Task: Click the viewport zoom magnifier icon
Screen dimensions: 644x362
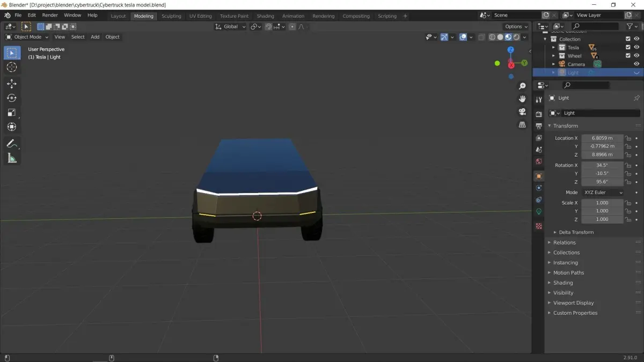Action: (x=522, y=86)
